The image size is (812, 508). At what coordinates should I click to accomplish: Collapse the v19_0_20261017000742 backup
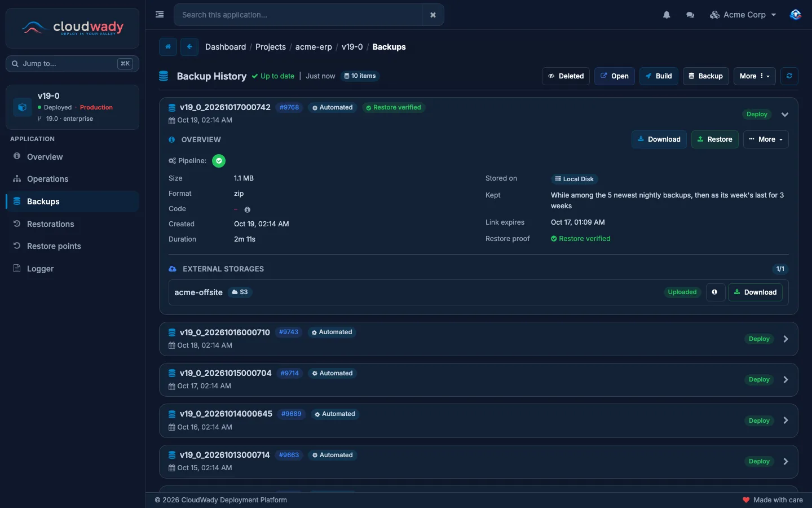pos(785,115)
